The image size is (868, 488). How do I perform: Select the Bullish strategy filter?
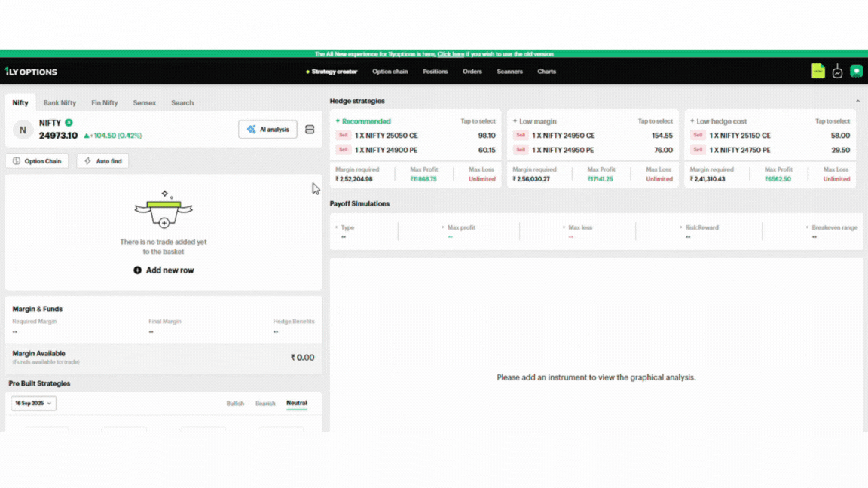tap(235, 404)
